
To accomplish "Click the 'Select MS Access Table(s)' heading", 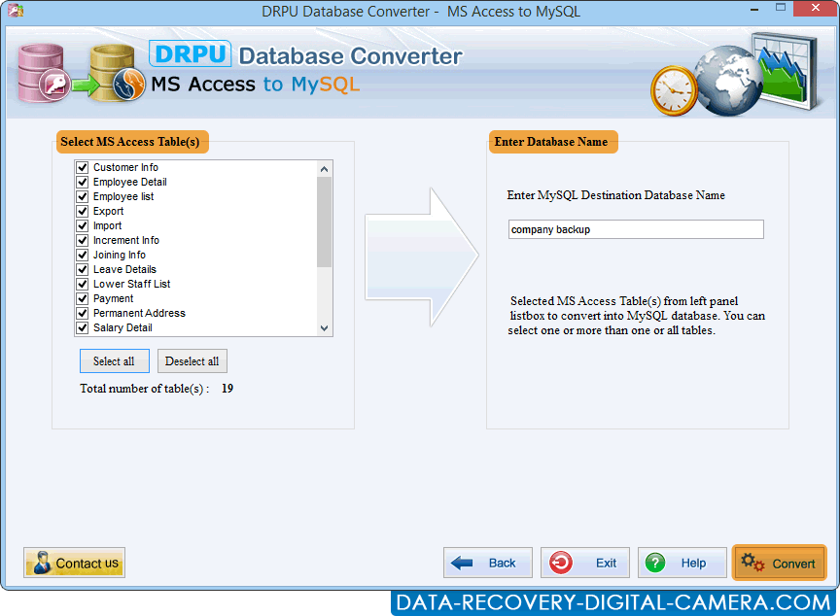I will pyautogui.click(x=132, y=142).
